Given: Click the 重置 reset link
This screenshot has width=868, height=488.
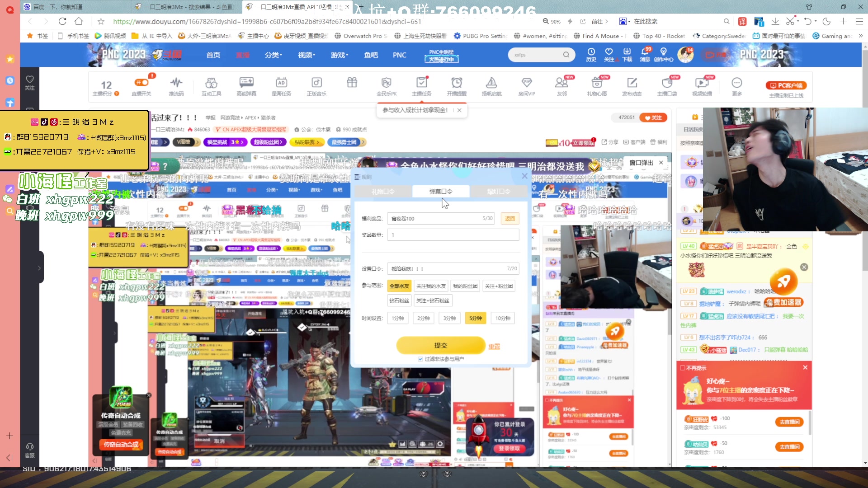Looking at the screenshot, I should click(x=494, y=346).
